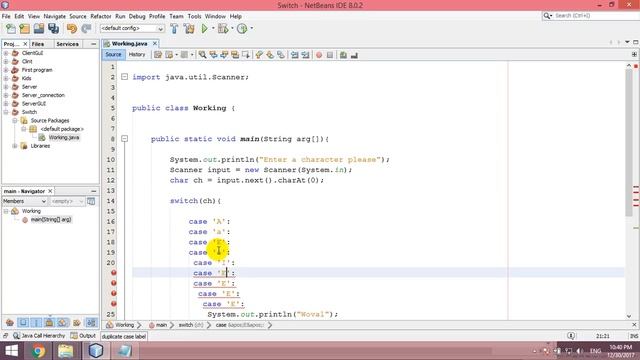Image resolution: width=640 pixels, height=360 pixels.
Task: Switch to the History view button
Action: coord(137,55)
